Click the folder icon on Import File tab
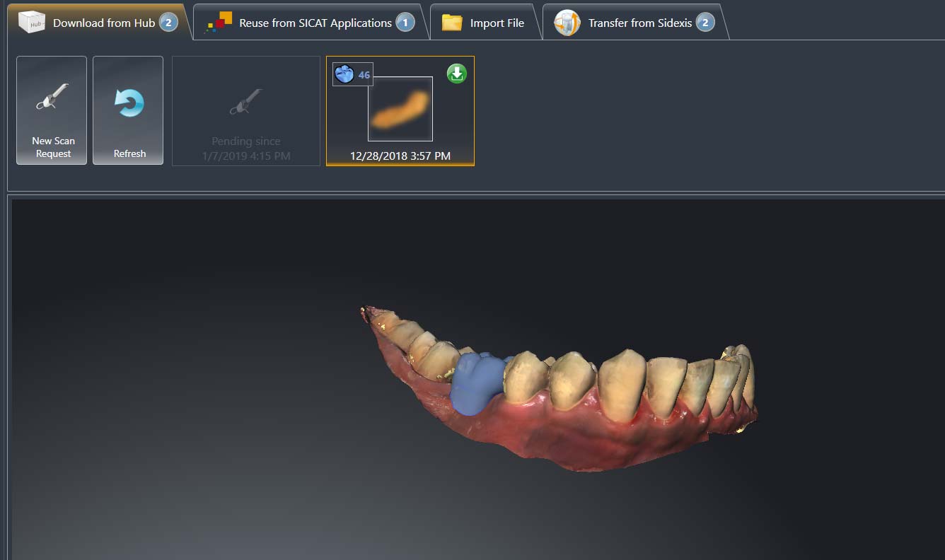Viewport: 945px width, 560px height. (452, 23)
